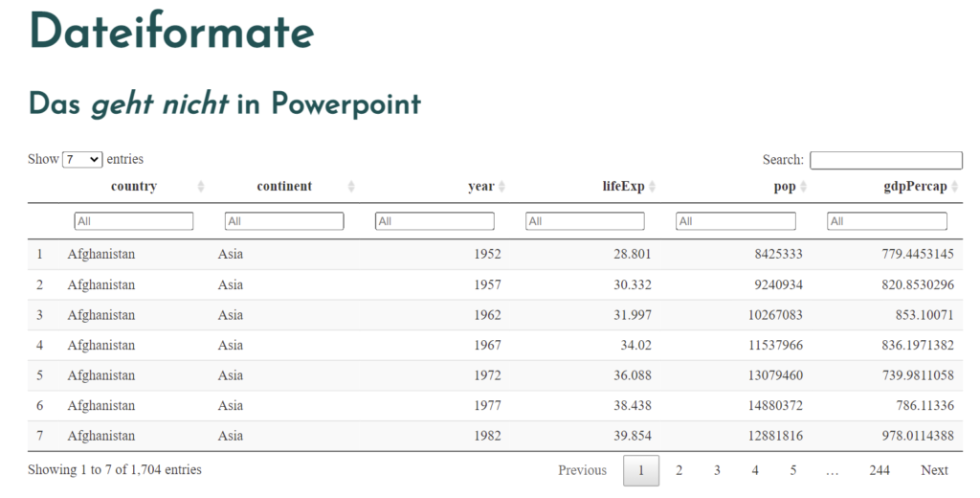Sort table by year column arrows
This screenshot has width=980, height=498.
coord(501,187)
